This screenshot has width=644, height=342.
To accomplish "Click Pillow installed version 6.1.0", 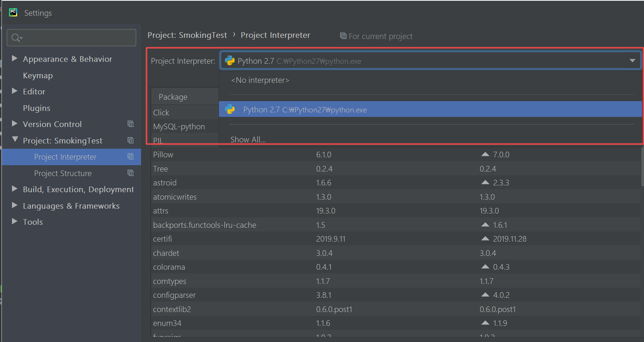I will click(324, 154).
